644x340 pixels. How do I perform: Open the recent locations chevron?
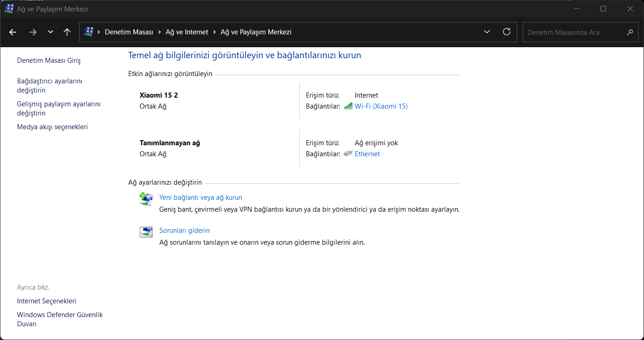click(x=50, y=32)
